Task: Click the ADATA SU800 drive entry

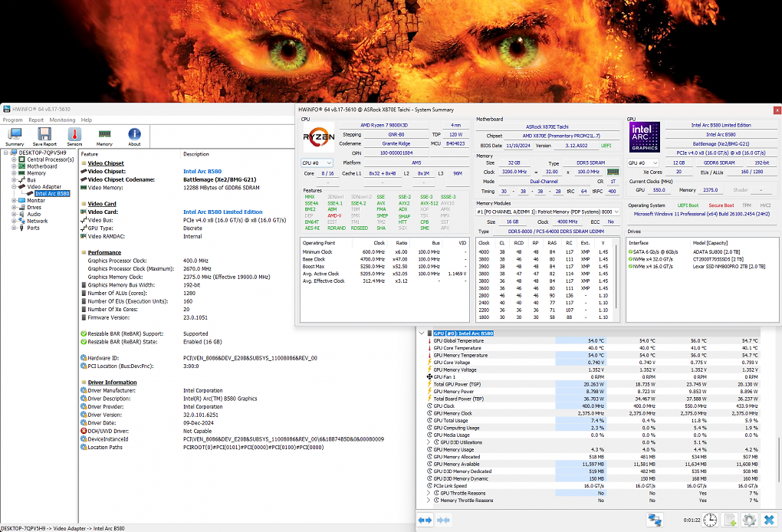Action: pos(717,251)
